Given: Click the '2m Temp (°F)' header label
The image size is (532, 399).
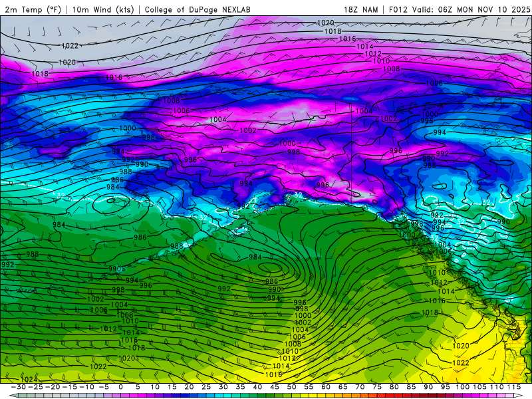Looking at the screenshot, I should 33,9.
